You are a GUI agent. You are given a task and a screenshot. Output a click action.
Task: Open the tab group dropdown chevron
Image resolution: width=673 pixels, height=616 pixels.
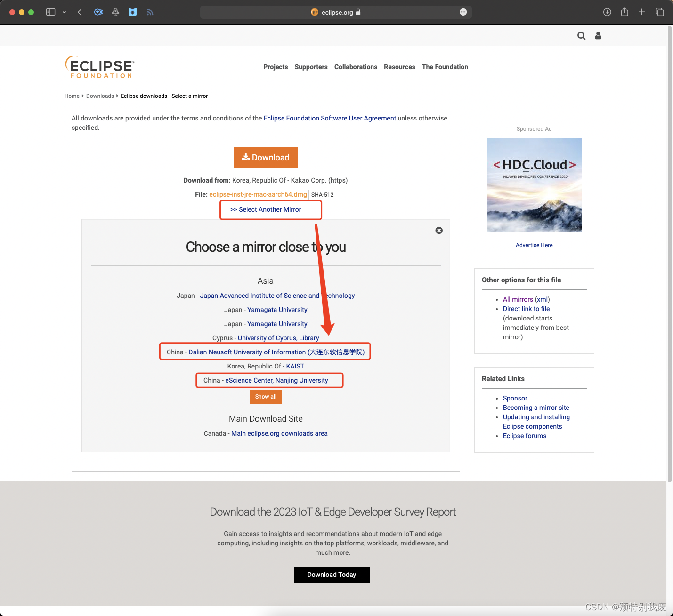tap(64, 12)
